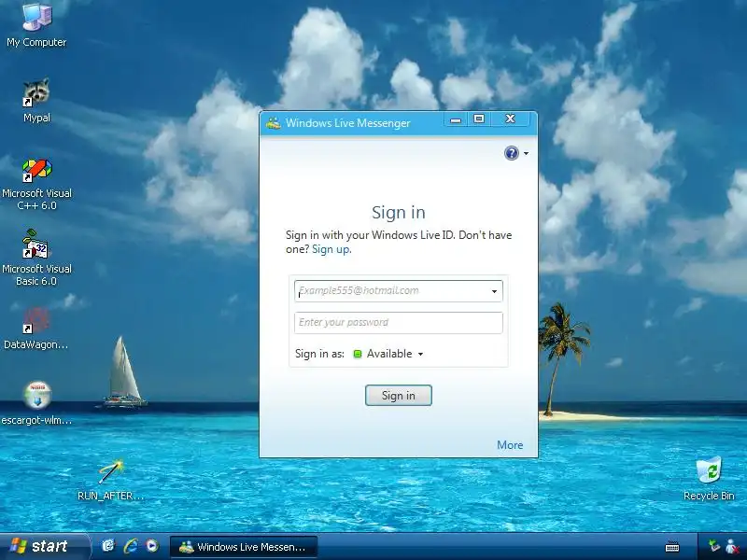Select the escargot-wlm installer icon

click(x=36, y=403)
